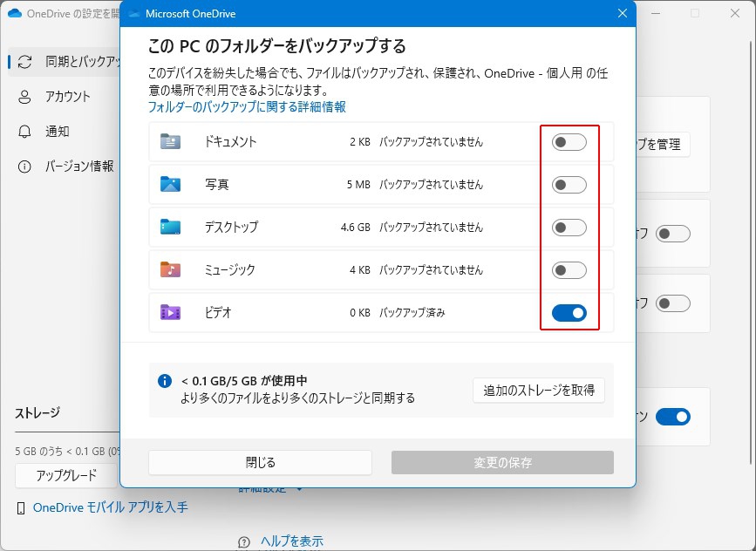
Task: Open バージョン情報 in the sidebar
Action: pos(78,167)
